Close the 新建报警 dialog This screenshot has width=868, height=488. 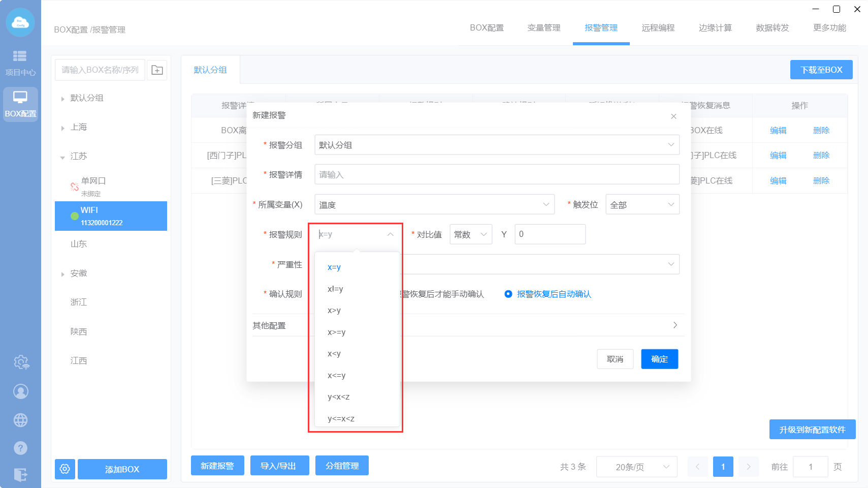pyautogui.click(x=673, y=116)
